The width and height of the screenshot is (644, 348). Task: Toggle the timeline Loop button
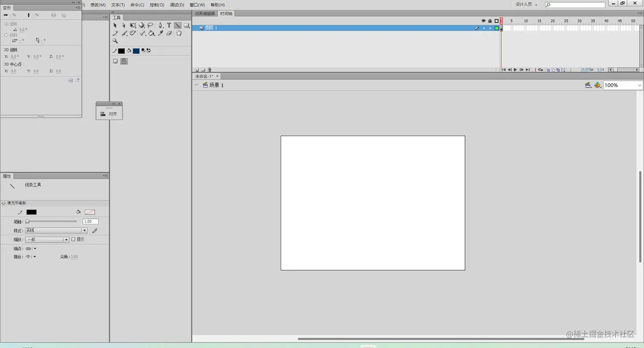[x=540, y=70]
